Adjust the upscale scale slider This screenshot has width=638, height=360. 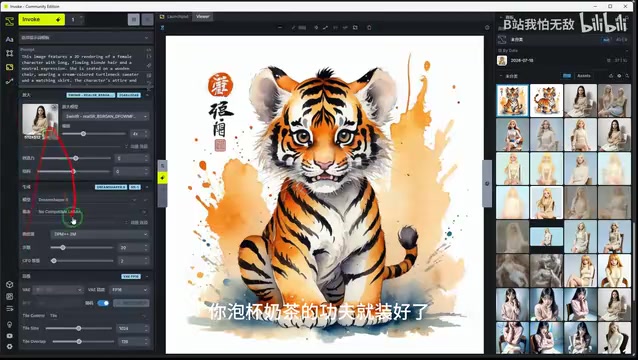coord(83,133)
